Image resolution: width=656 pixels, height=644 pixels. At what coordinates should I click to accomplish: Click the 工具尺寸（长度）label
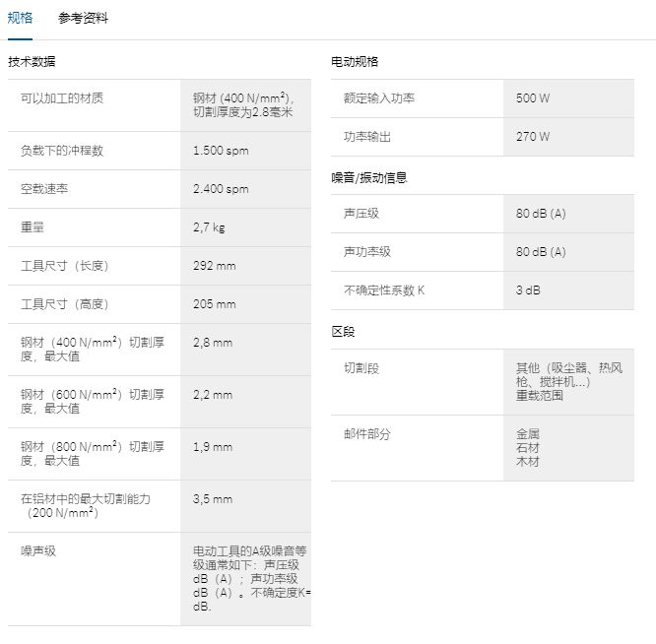(x=64, y=266)
